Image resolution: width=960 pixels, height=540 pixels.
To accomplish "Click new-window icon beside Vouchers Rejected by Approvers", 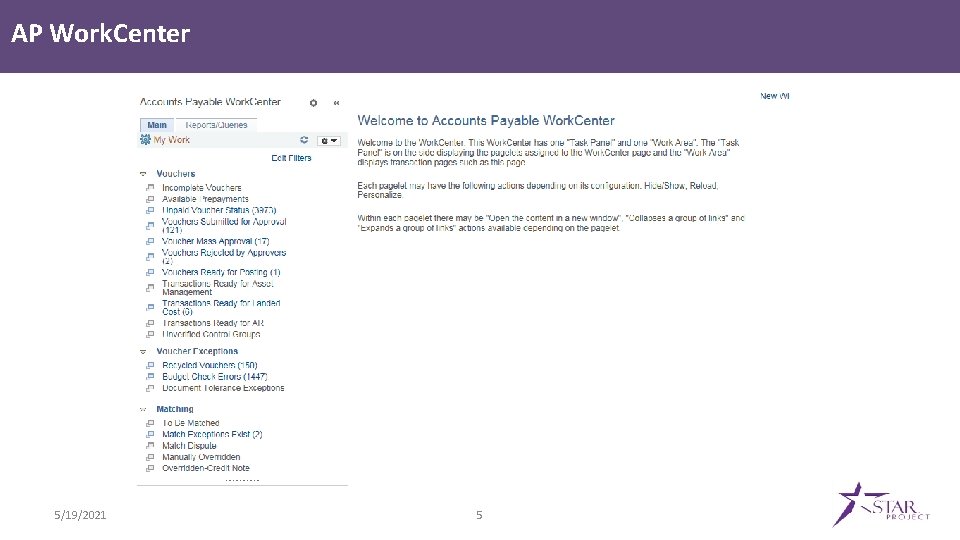I will [x=150, y=257].
